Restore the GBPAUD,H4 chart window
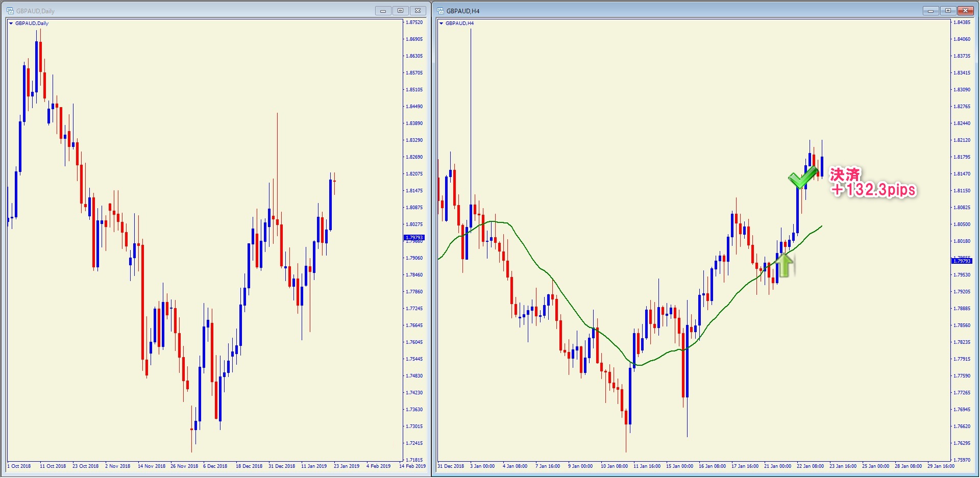The height and width of the screenshot is (478, 980). (948, 11)
